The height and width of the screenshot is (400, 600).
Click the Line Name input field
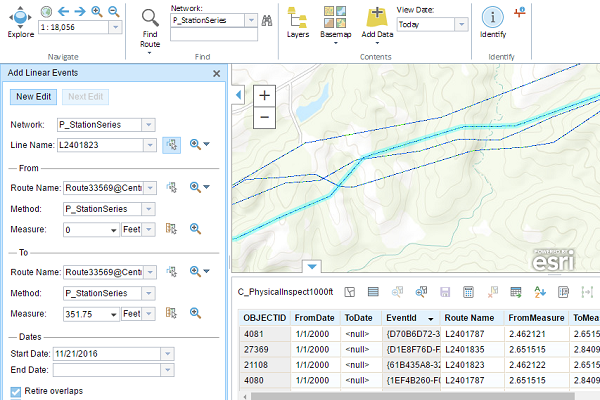[98, 145]
